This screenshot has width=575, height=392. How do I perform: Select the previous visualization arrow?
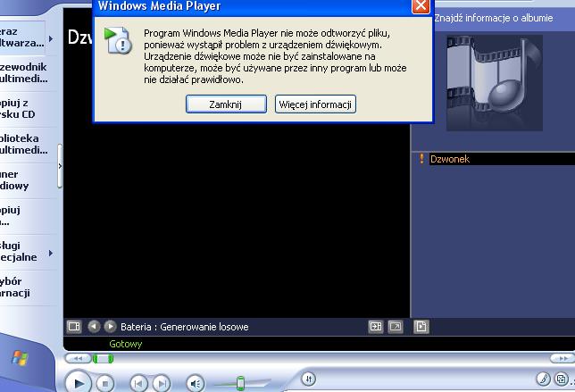pos(94,326)
